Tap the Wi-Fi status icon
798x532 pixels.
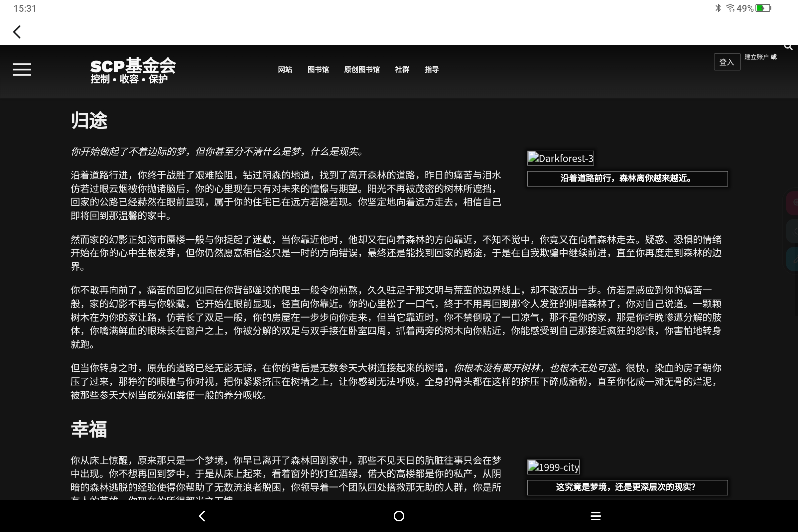[x=730, y=8]
